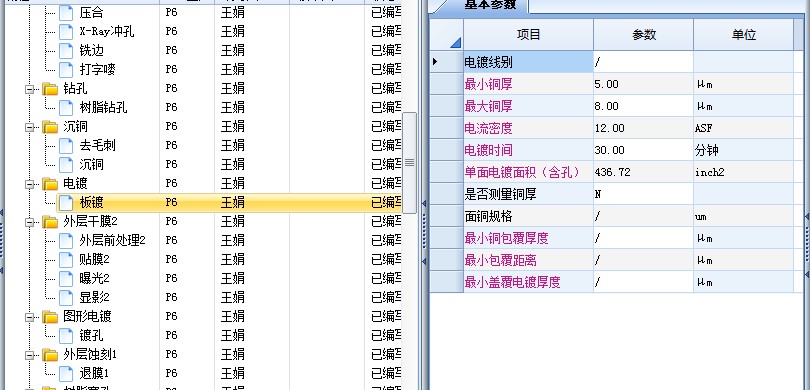Collapse the 沉铜 folder node

coord(29,127)
